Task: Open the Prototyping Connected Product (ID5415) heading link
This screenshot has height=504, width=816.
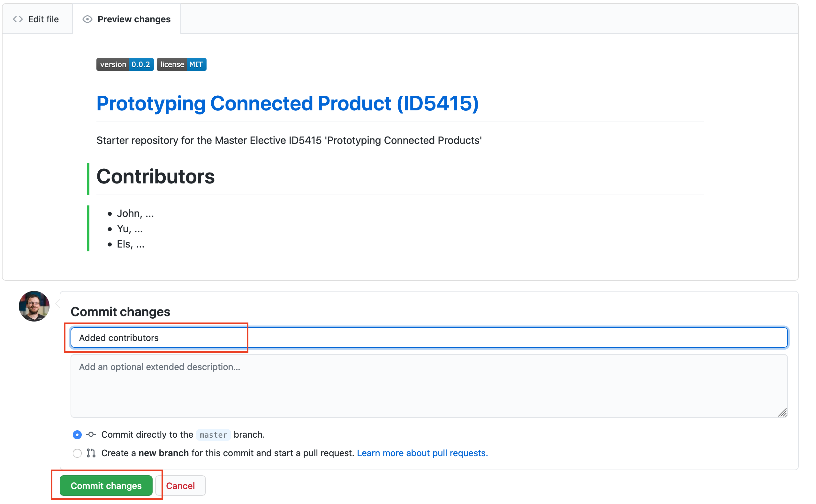Action: (x=287, y=103)
